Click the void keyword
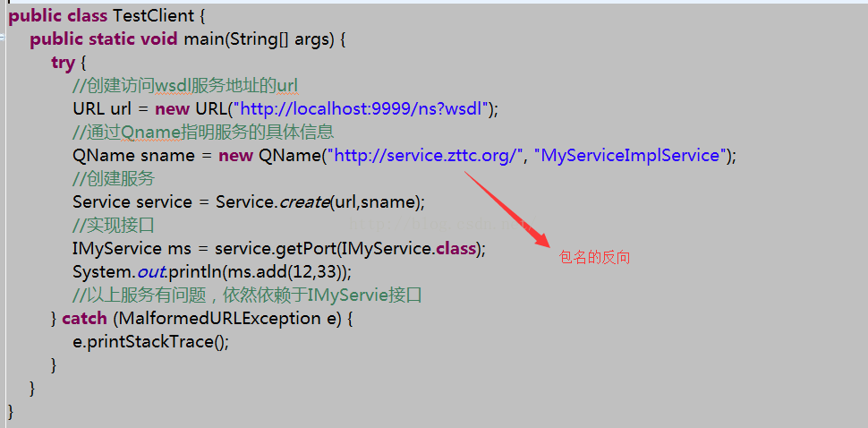This screenshot has width=868, height=428. (159, 39)
